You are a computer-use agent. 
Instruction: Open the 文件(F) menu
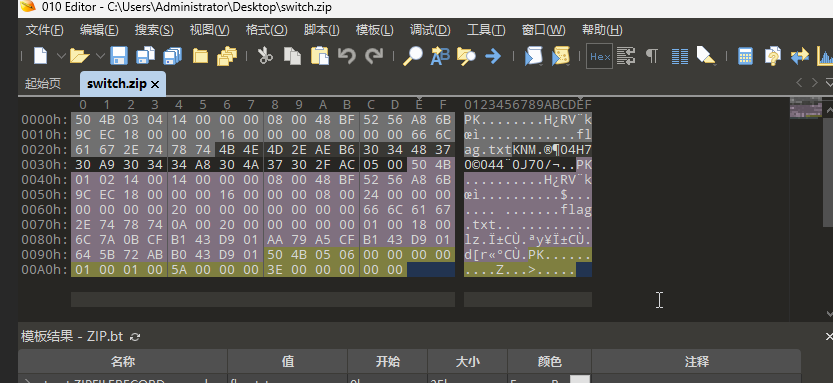(x=45, y=30)
